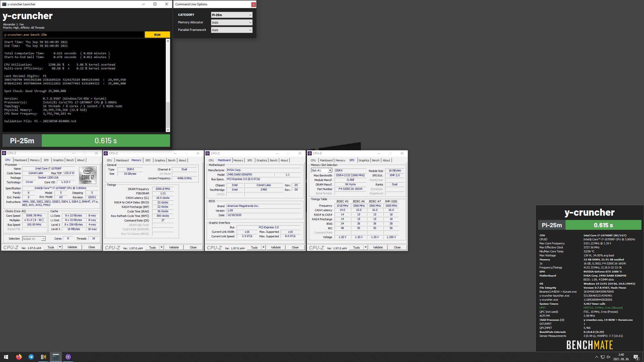Click Intel Core i7 logo in CPU-Z
644x362 pixels.
tap(88, 175)
